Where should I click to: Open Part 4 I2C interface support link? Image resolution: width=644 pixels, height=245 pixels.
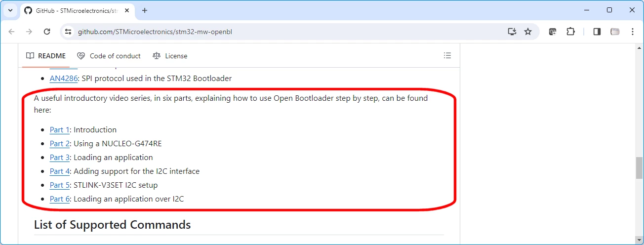60,171
